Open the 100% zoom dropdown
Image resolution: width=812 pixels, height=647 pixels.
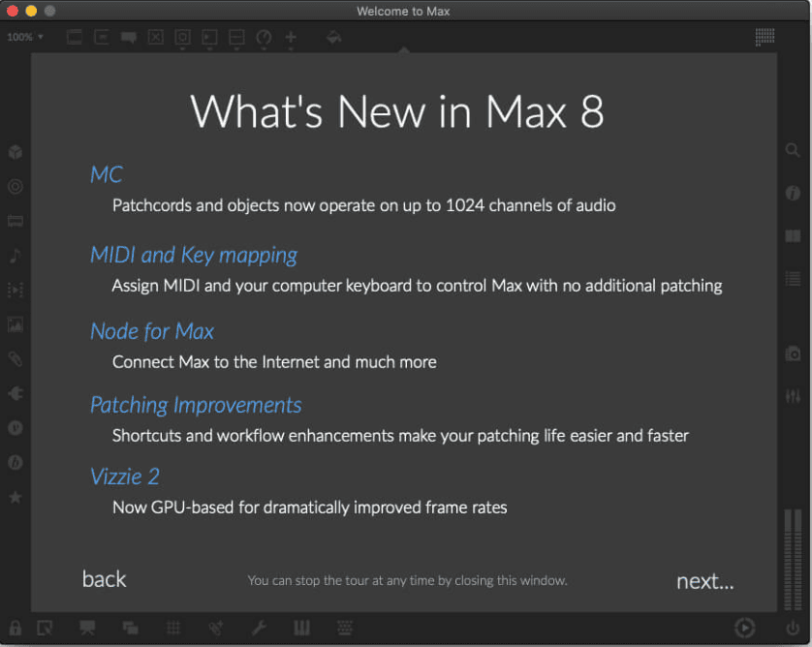tap(25, 37)
